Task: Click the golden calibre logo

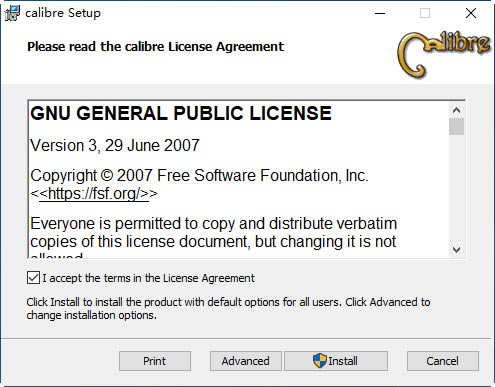Action: pyautogui.click(x=444, y=54)
